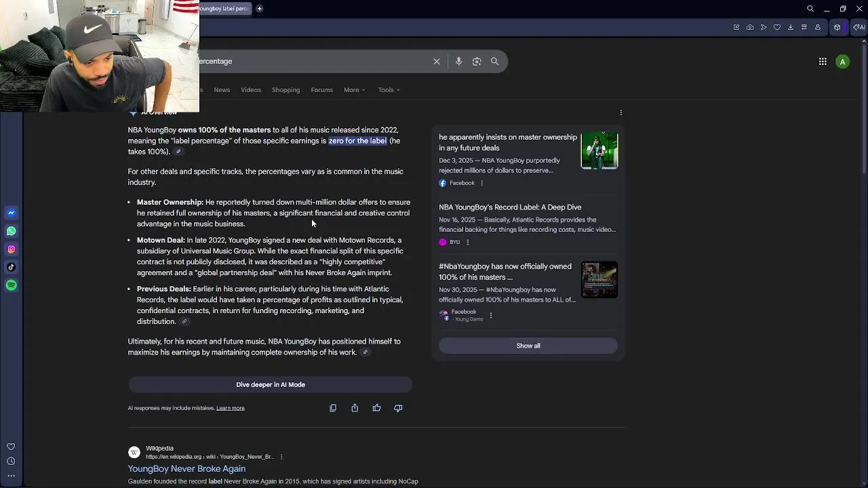Click Dive deeper in AI Mode
Image resolution: width=868 pixels, height=488 pixels.
pyautogui.click(x=271, y=385)
